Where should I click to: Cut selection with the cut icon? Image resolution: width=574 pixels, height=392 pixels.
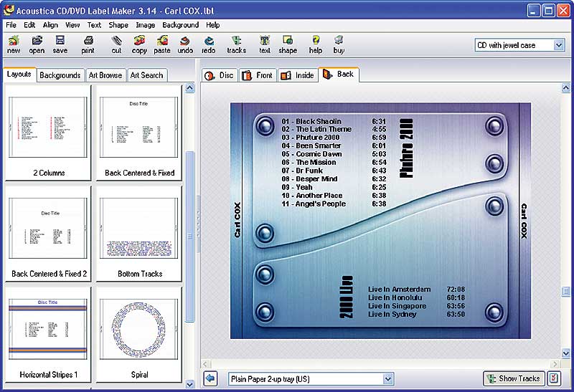116,44
